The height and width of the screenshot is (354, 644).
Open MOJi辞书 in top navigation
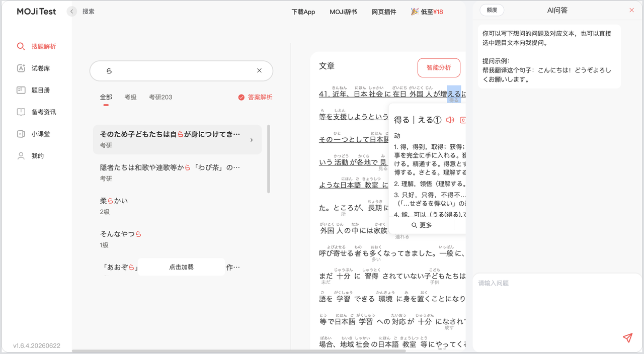point(344,12)
